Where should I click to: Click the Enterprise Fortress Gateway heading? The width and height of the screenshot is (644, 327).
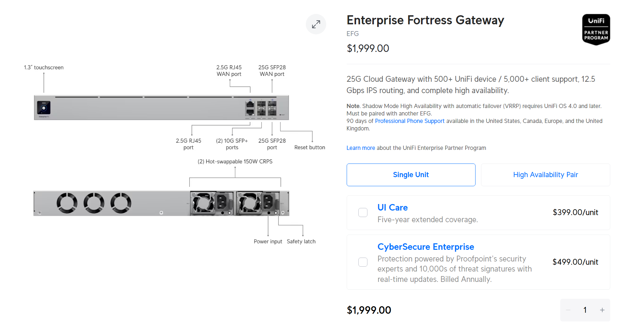pyautogui.click(x=425, y=20)
